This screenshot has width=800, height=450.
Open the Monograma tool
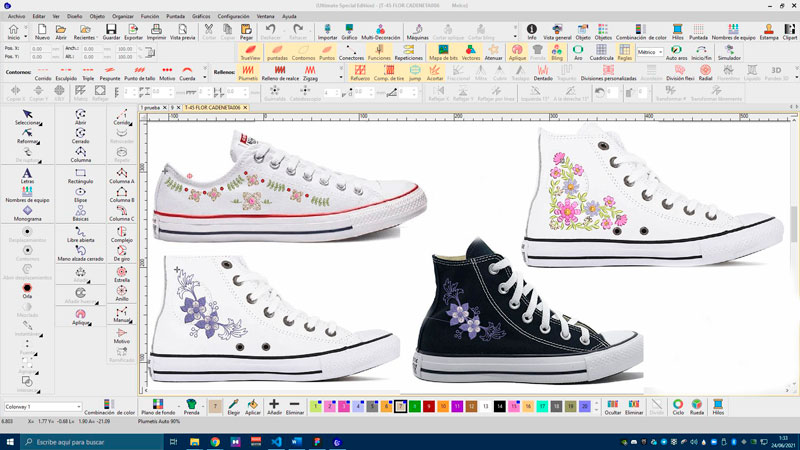tap(27, 213)
